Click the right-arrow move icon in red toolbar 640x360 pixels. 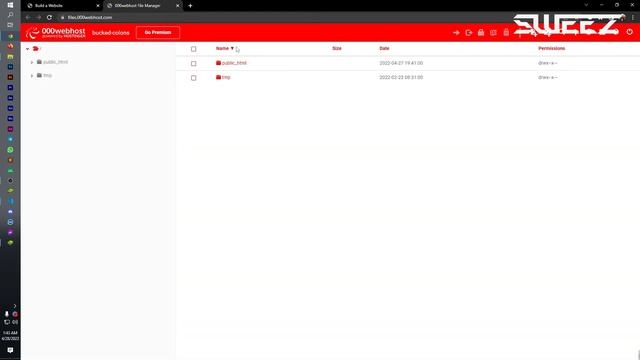click(x=456, y=33)
